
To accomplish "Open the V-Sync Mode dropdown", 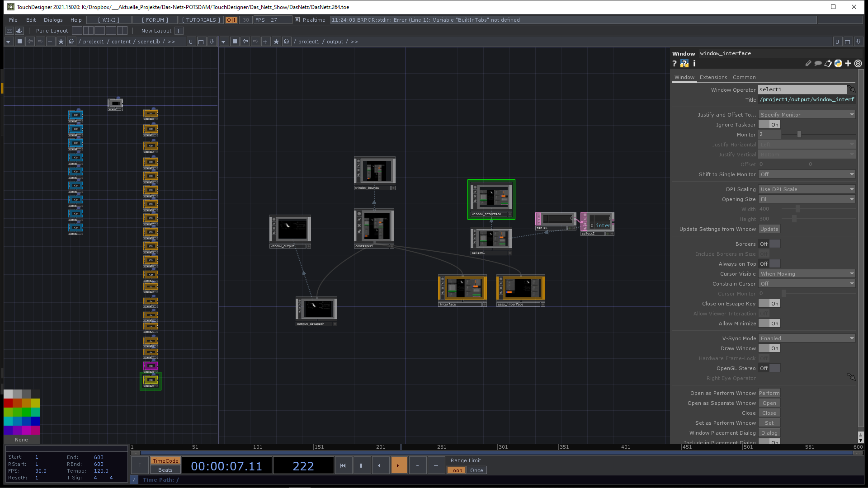I will [807, 338].
